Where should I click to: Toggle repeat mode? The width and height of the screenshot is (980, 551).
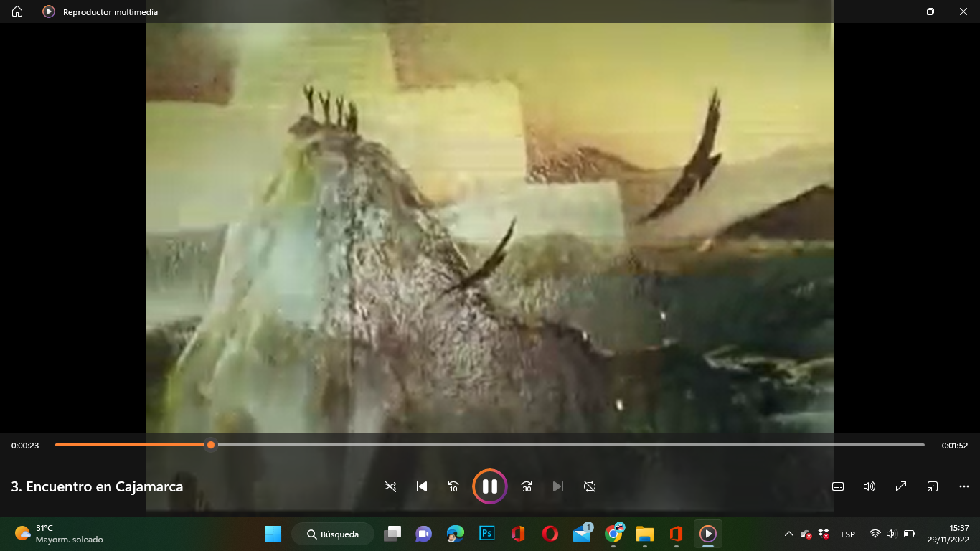590,486
